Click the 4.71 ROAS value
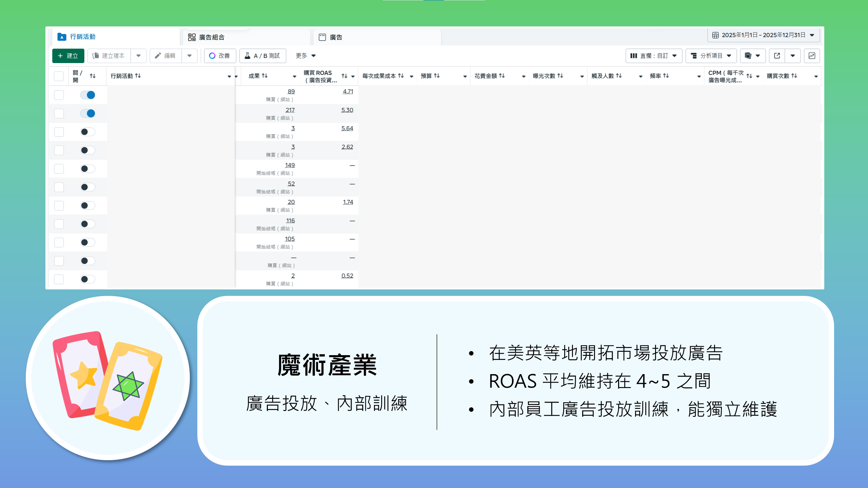 [x=348, y=92]
